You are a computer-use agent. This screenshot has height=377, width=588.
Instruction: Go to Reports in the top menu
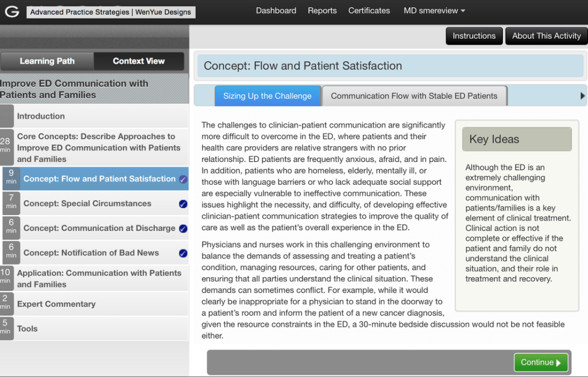322,10
